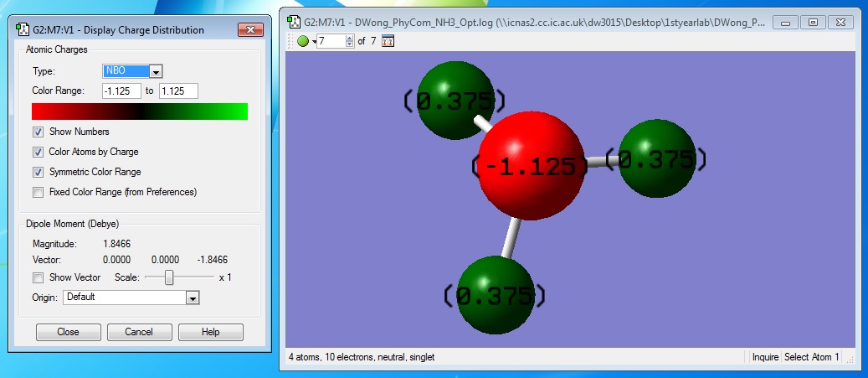Image resolution: width=868 pixels, height=378 pixels.
Task: Click the lower Color Range field -1.125
Action: [x=121, y=91]
